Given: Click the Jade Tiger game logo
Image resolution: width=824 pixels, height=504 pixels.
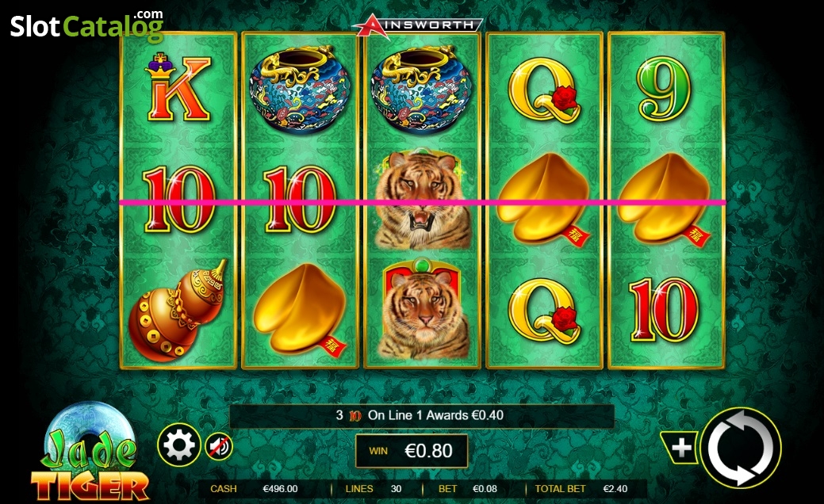Looking at the screenshot, I should (x=90, y=452).
